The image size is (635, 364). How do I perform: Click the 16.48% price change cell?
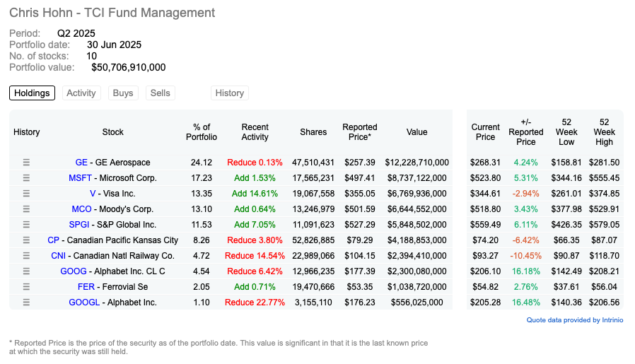click(525, 303)
